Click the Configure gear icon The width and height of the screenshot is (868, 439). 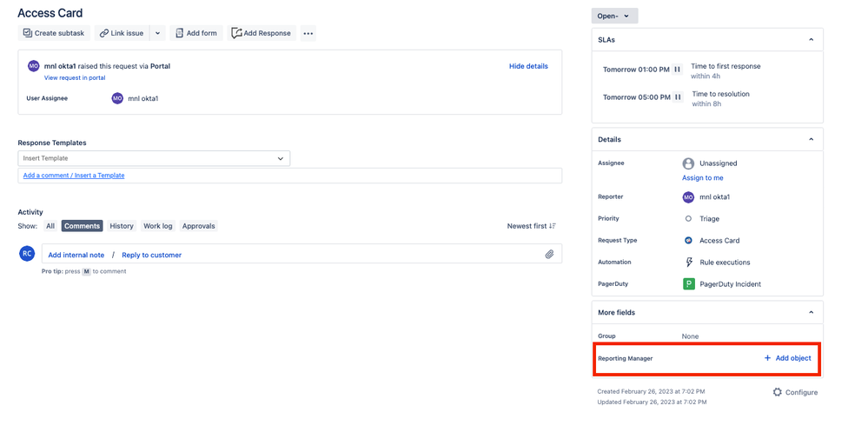click(778, 392)
